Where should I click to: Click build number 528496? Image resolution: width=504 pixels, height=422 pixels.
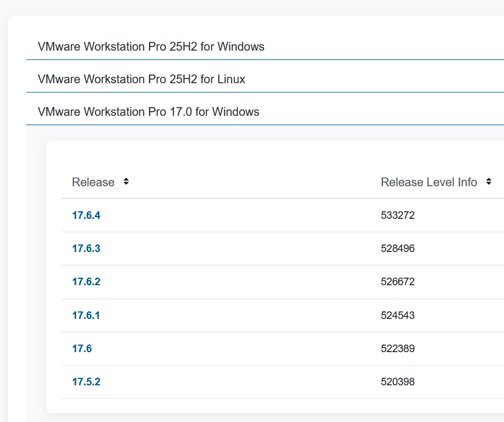397,249
